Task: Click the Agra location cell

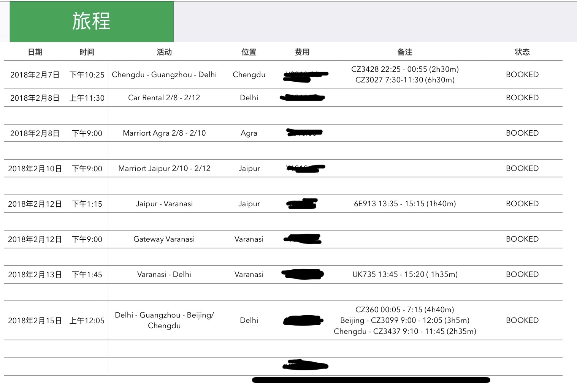Action: (x=249, y=133)
